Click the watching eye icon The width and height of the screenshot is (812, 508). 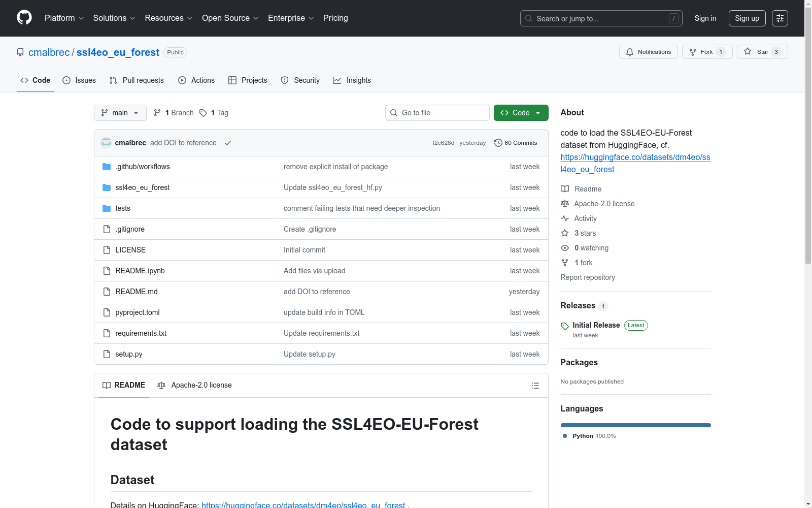pos(565,248)
